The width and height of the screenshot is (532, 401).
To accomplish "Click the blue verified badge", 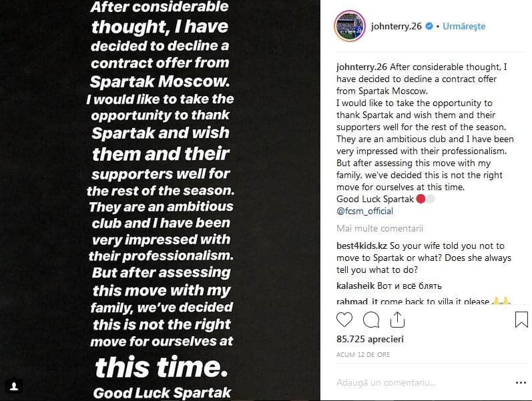I will pos(430,27).
